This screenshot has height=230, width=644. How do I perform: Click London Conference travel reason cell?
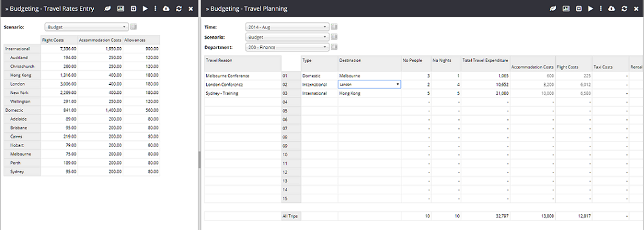(x=242, y=84)
